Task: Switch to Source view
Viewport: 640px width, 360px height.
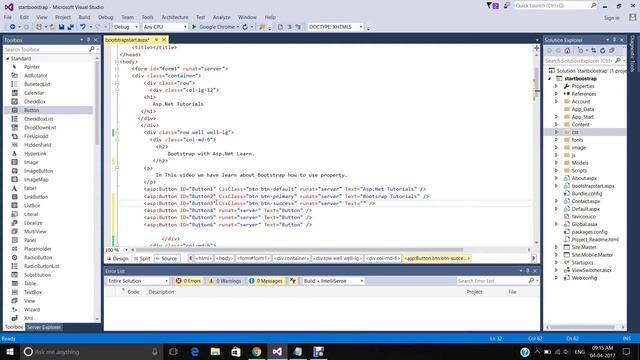Action: (x=166, y=258)
